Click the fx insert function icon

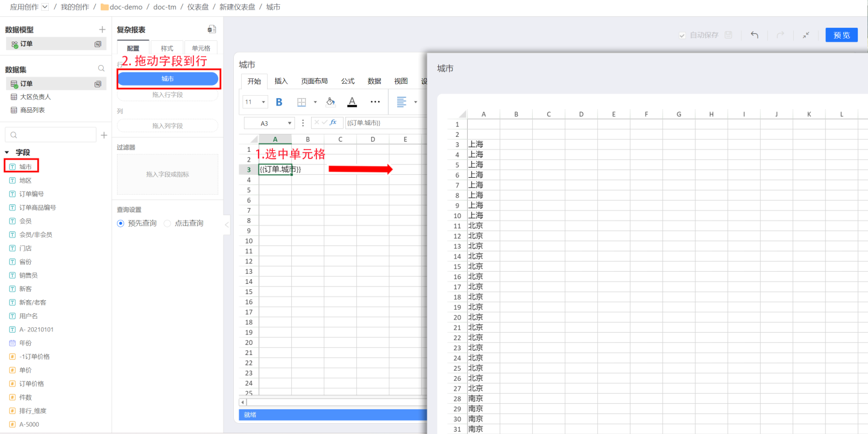(x=333, y=122)
